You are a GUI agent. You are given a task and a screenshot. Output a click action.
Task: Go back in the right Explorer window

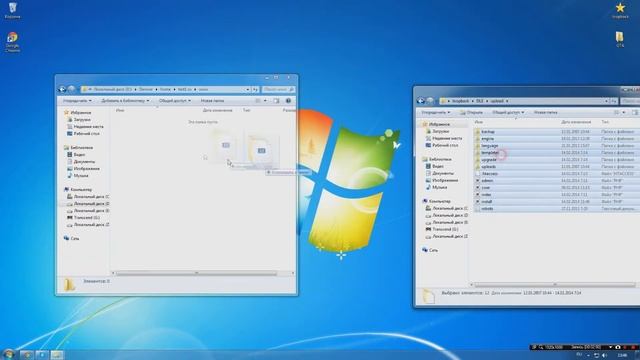tap(421, 101)
